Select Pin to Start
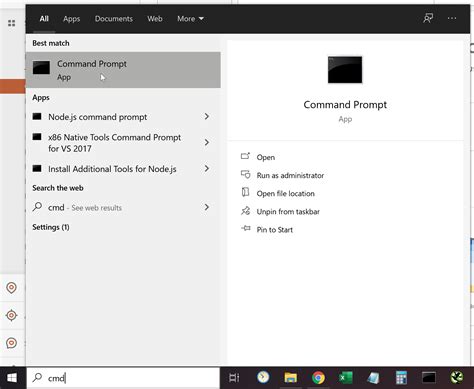Screen dimensions: 474x389 pos(275,230)
